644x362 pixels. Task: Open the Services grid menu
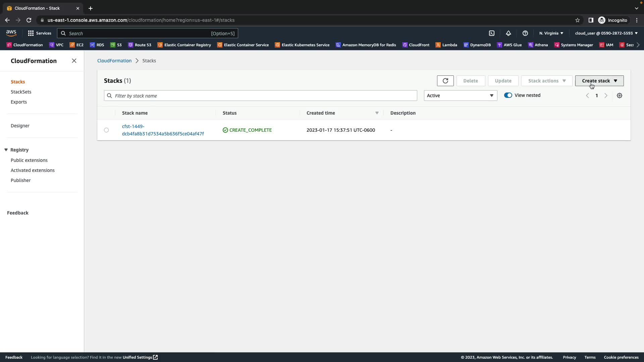click(39, 33)
